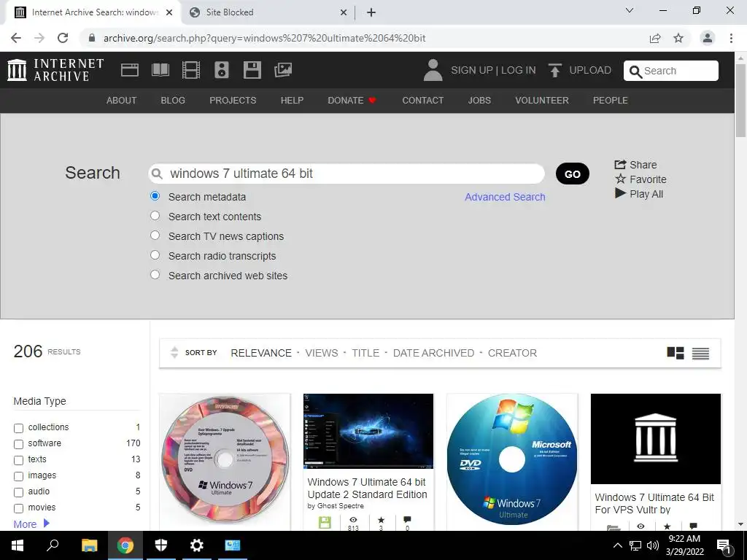Open taskbar search magnifier
747x560 pixels.
[x=53, y=545]
